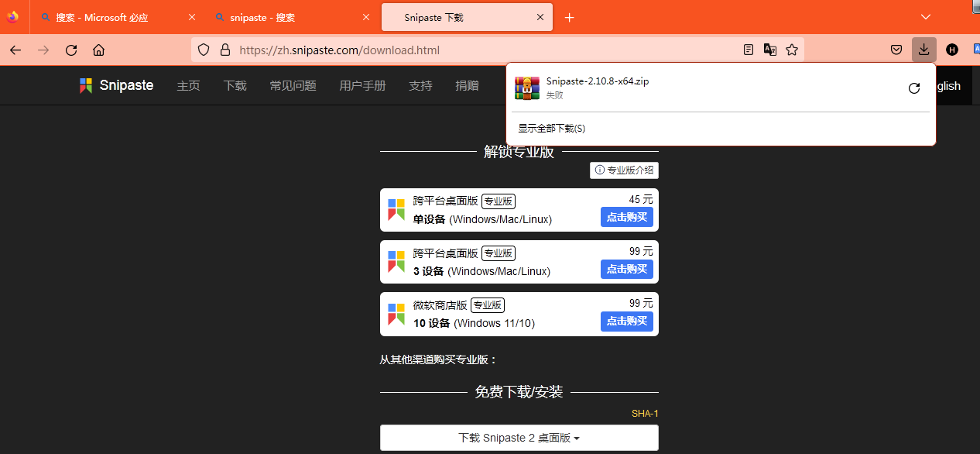The height and width of the screenshot is (454, 980).
Task: Click Snipaste-2.10.8-x64.zip download entry name
Action: pos(598,81)
